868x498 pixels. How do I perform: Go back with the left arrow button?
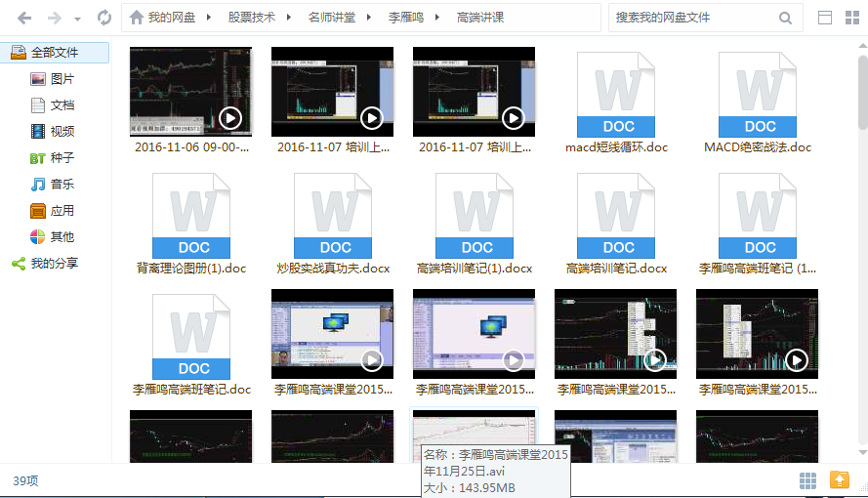pos(24,19)
